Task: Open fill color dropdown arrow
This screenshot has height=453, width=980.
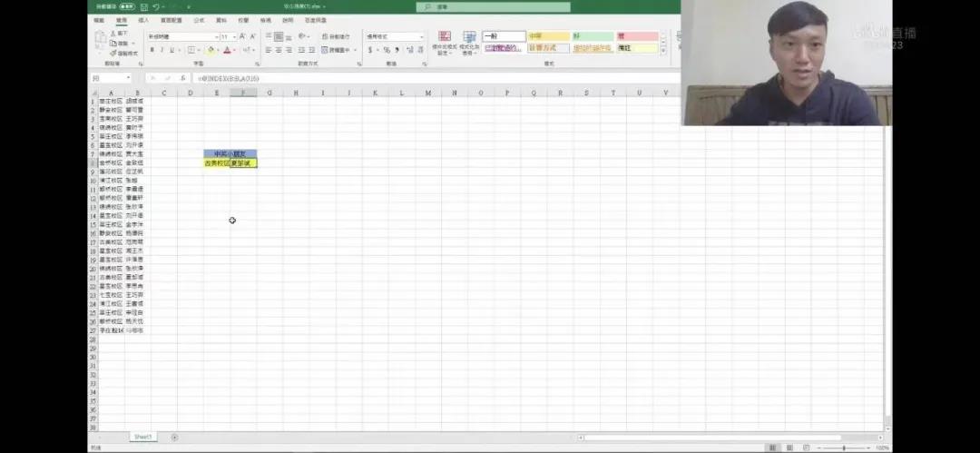Action: click(218, 50)
